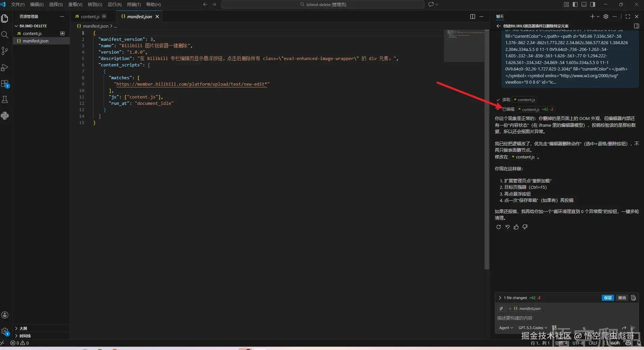The image size is (644, 350).
Task: Open the 选择(S) menu
Action: tap(56, 4)
